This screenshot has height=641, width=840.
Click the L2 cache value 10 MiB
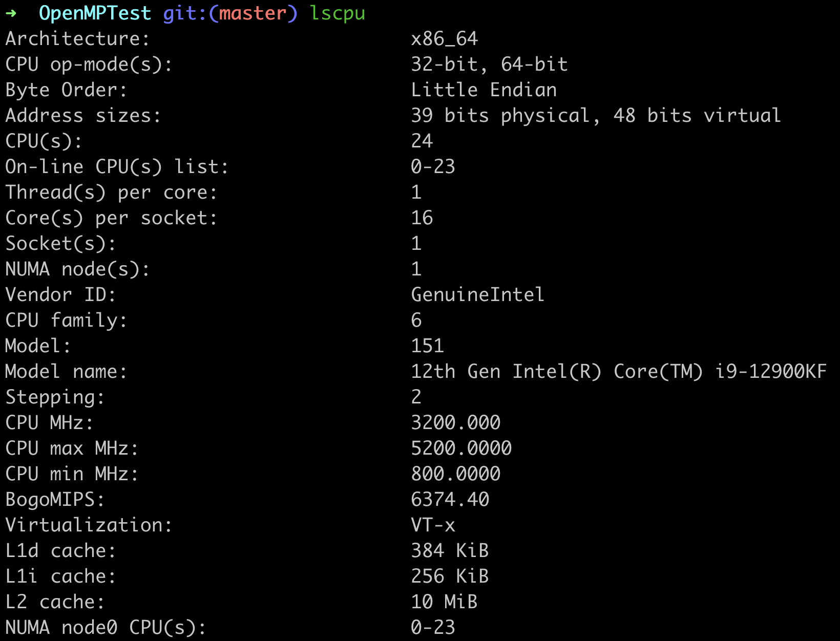[444, 602]
